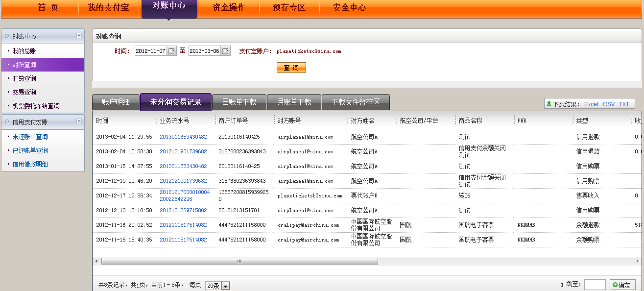Download results as CSV
Viewport: 644px width, 291px height.
609,104
